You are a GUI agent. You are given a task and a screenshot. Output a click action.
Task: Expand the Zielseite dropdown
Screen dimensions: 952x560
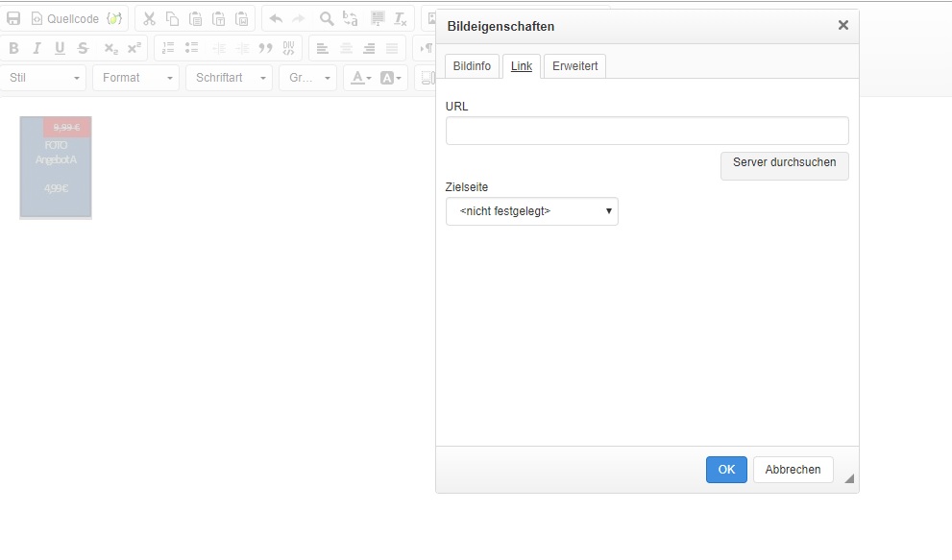click(531, 211)
